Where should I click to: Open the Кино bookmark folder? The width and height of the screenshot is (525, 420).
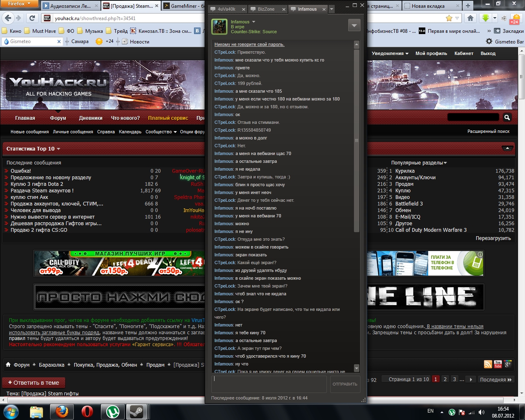click(11, 31)
